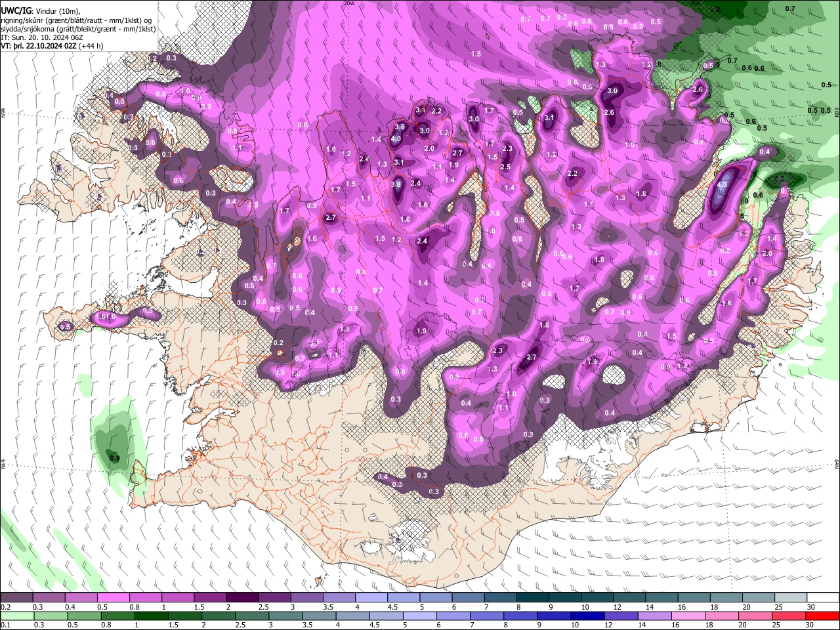Click the 2–2.5 darkest purple swatch in the upper legend

click(x=242, y=598)
